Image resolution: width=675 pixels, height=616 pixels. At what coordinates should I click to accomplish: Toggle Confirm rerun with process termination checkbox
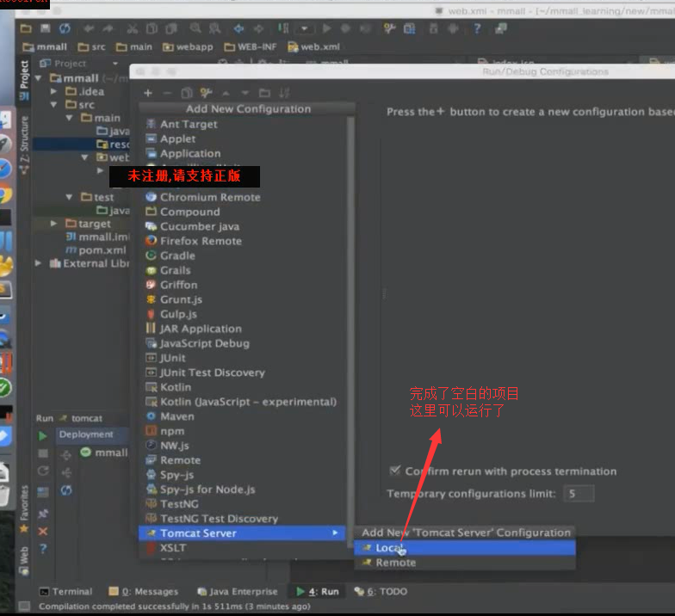394,471
